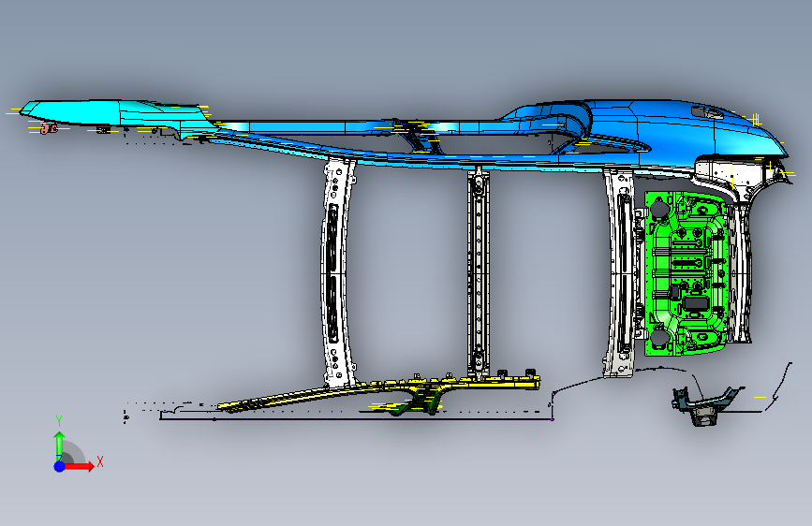Click the blue origin sphere of the triad

(59, 466)
